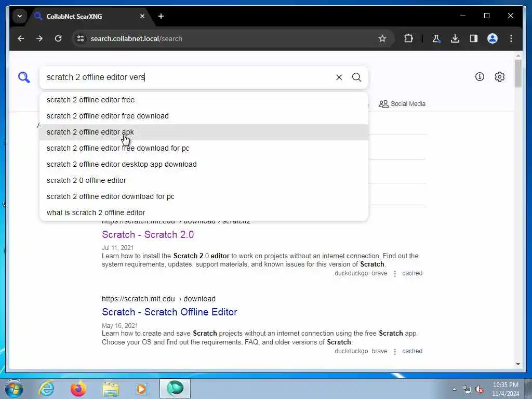
Task: Open the profile avatar menu
Action: click(x=493, y=38)
